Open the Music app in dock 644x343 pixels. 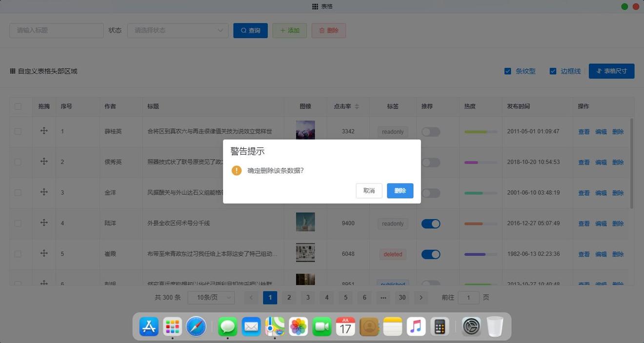(x=416, y=326)
